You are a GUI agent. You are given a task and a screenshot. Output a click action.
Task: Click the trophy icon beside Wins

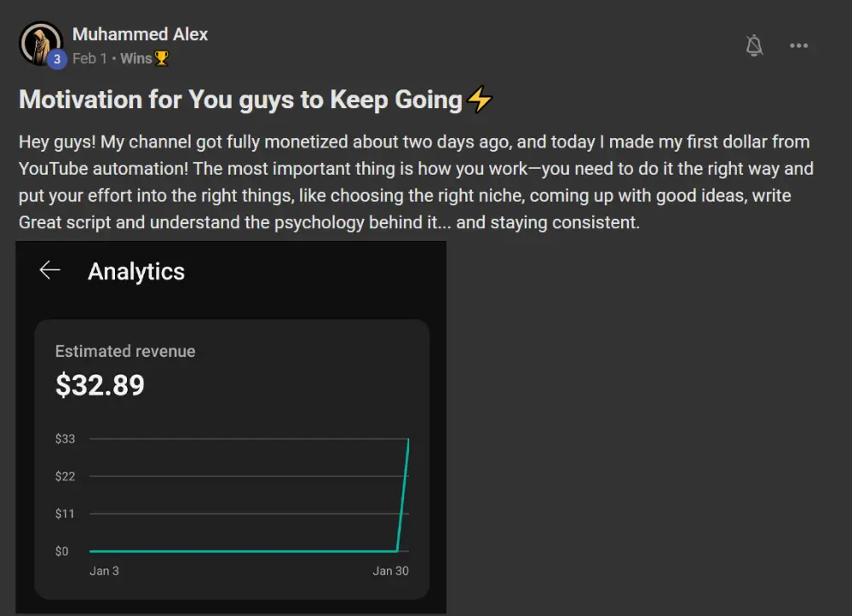(x=161, y=58)
